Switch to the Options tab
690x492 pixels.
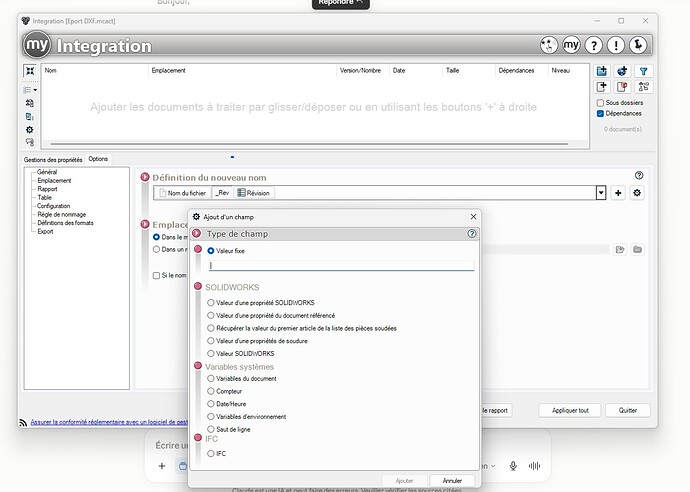(98, 159)
